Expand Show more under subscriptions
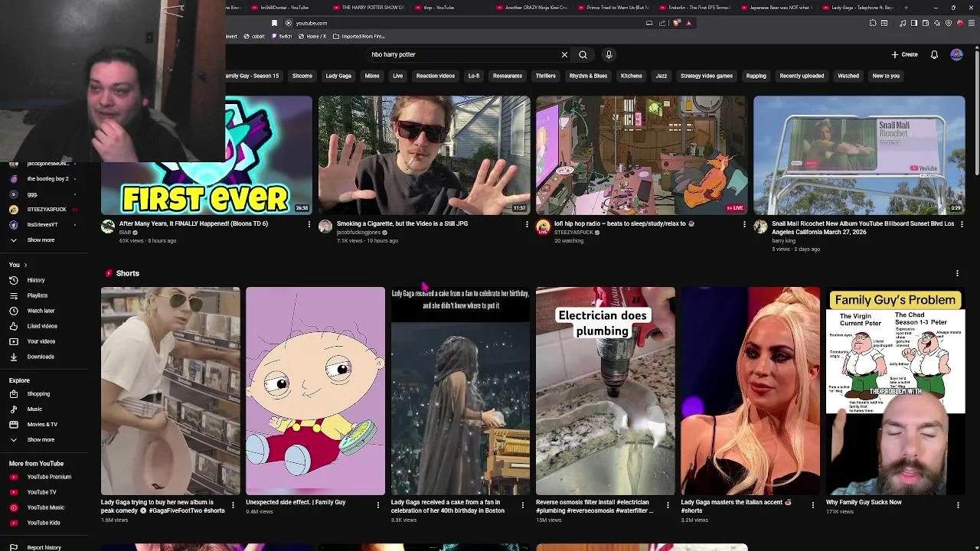 click(41, 240)
